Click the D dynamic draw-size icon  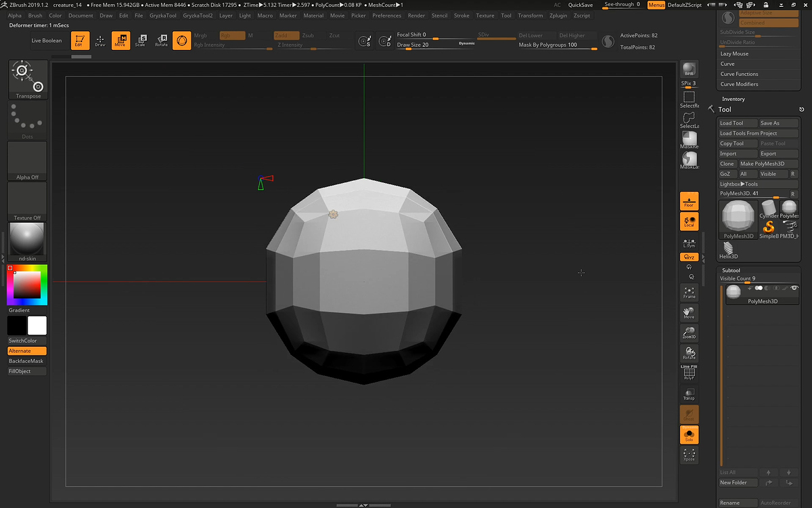click(385, 42)
